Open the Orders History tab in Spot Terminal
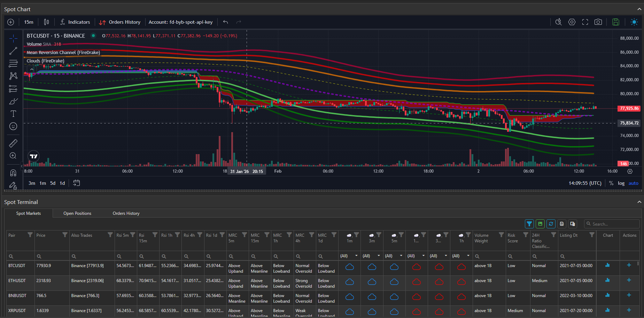This screenshot has height=318, width=644. tap(126, 213)
